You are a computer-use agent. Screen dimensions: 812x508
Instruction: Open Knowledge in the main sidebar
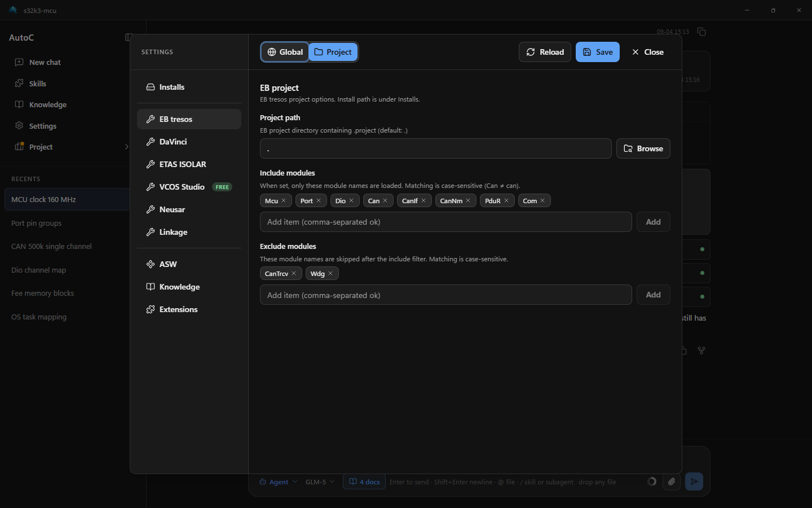pos(68,104)
